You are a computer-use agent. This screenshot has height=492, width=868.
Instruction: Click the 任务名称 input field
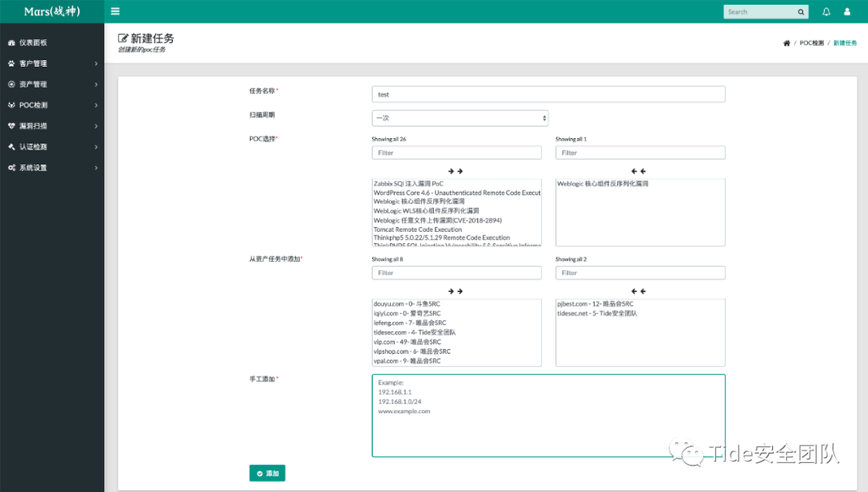click(548, 95)
